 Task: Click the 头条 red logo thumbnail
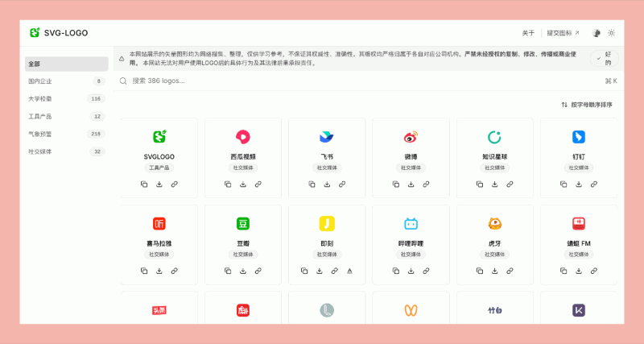point(159,310)
